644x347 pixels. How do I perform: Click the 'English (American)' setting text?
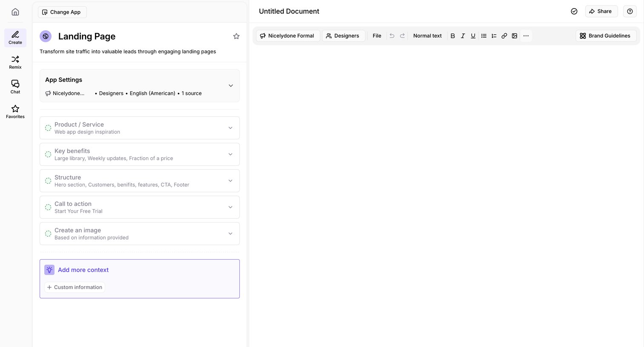point(152,93)
